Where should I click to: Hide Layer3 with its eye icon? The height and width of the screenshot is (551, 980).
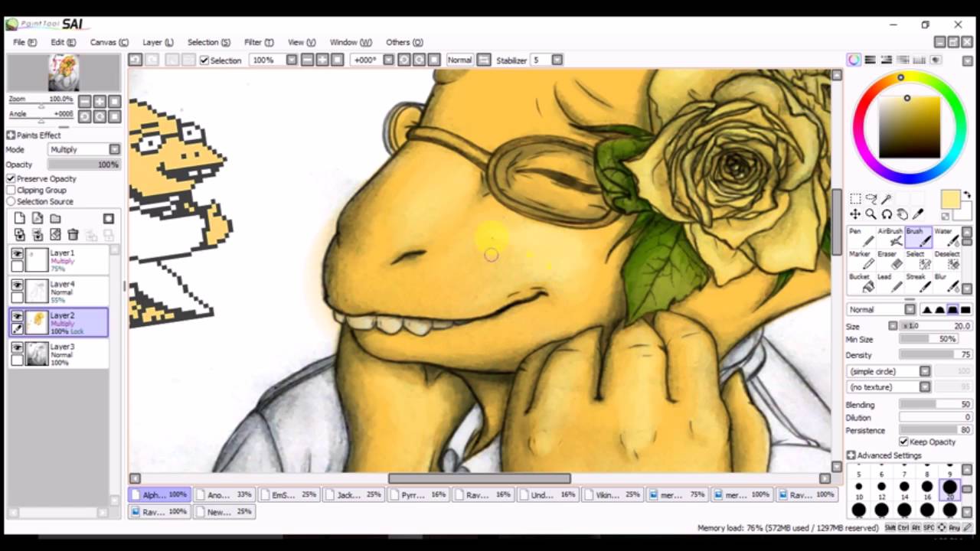(x=17, y=347)
